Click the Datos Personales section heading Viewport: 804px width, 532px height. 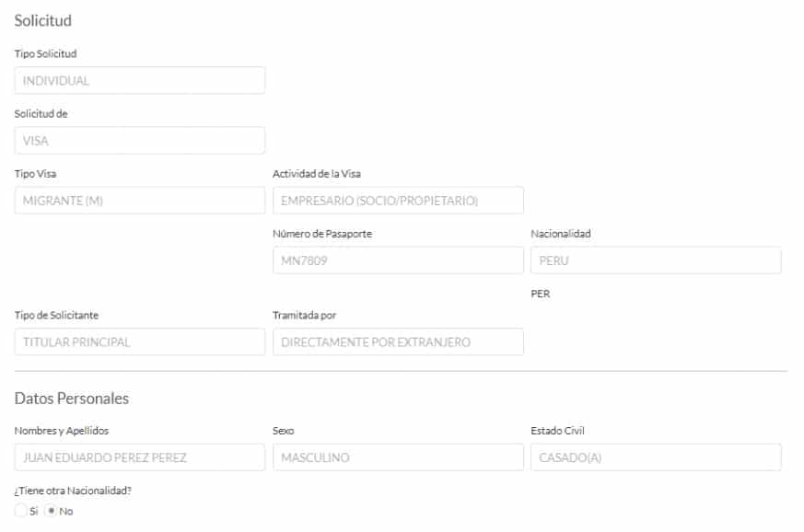[72, 399]
